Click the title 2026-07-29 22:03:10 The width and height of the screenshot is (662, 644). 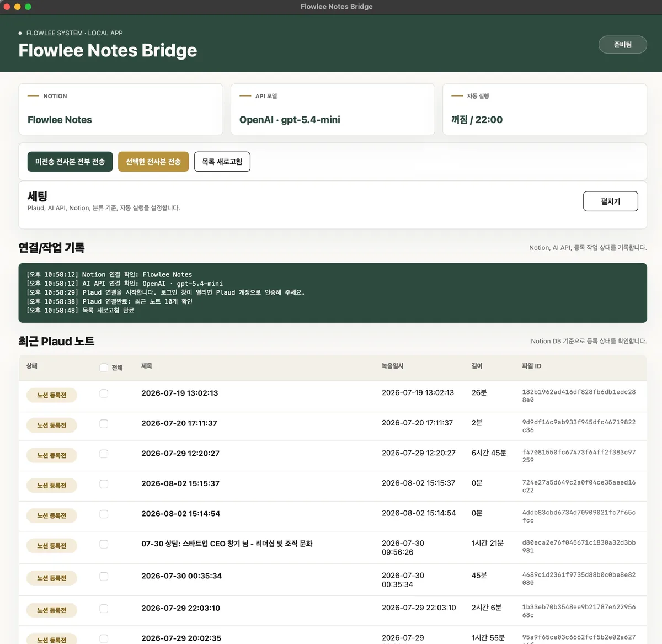coord(180,608)
